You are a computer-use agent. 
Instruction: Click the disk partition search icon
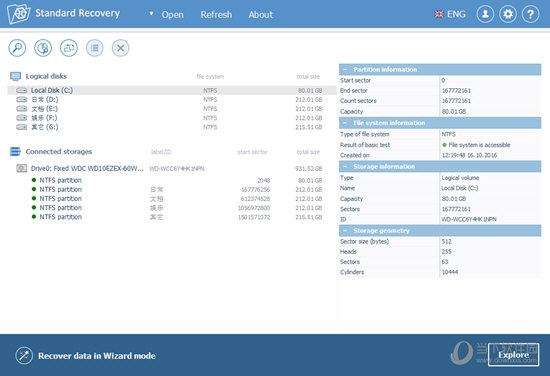[x=43, y=48]
